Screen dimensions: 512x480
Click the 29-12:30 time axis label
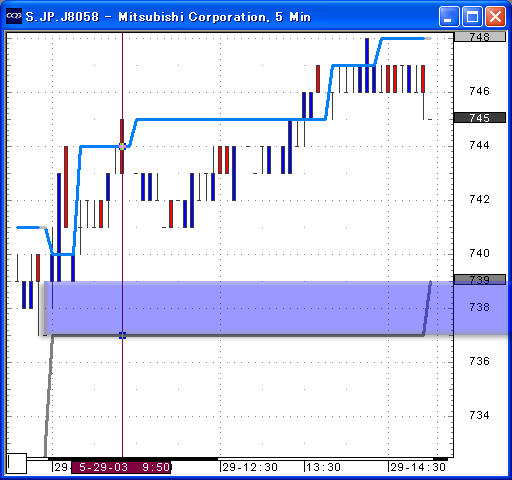point(250,467)
